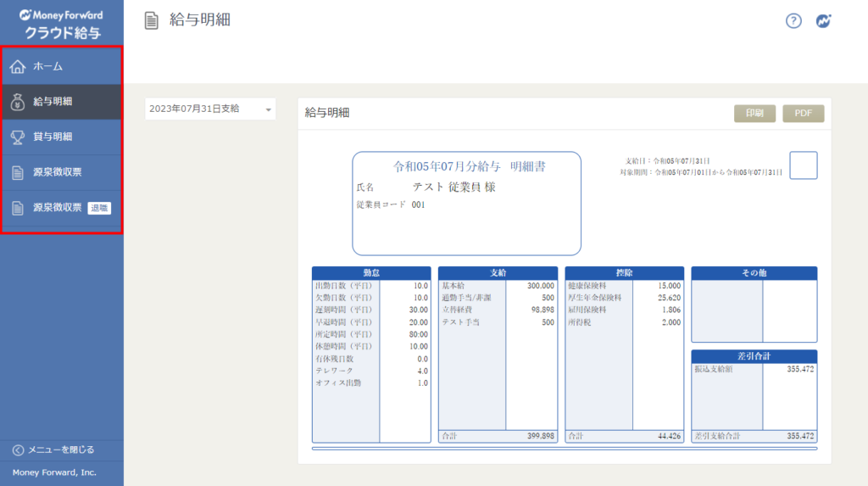Open 源泉徴収票 in the sidebar
The image size is (868, 486).
click(61, 172)
